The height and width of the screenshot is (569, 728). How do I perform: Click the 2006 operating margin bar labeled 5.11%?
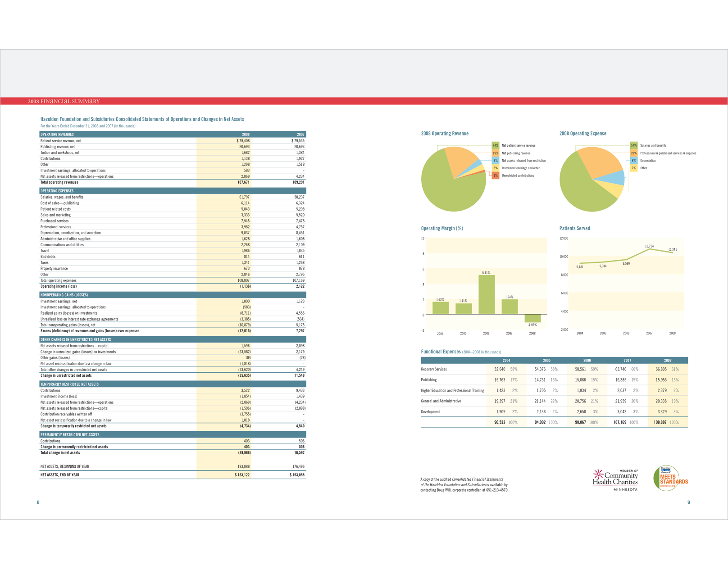486,294
